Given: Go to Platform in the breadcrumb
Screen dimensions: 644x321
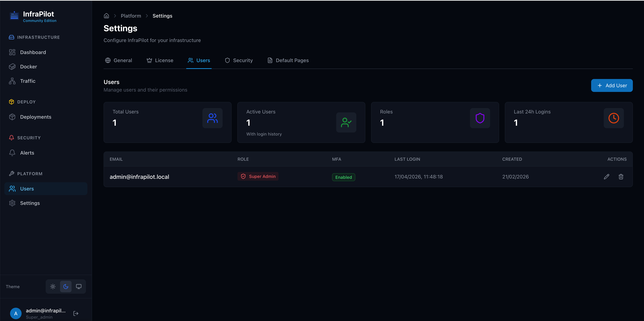Looking at the screenshot, I should point(131,16).
